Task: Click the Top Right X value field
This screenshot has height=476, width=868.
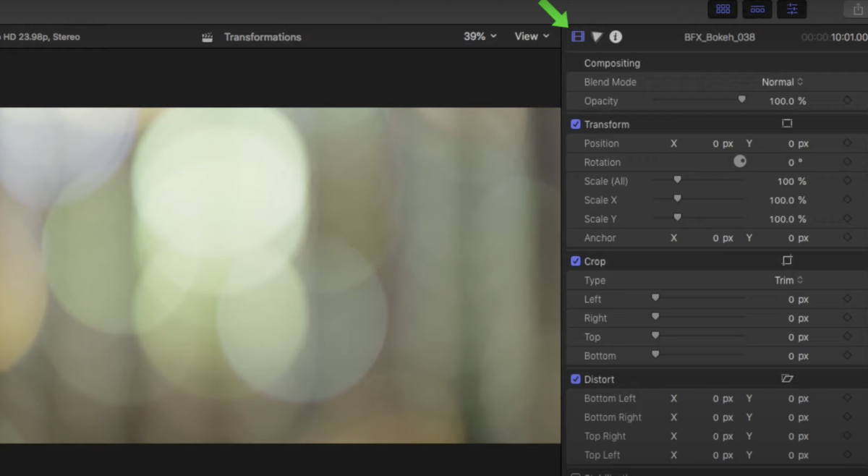Action: coord(723,435)
